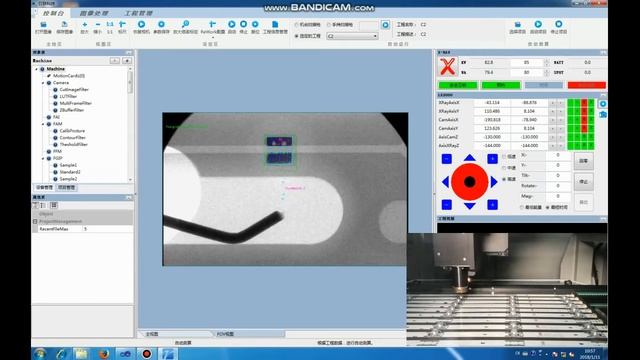This screenshot has width=640, height=360.
Task: Click the toolbar start play icon
Action: (232, 24)
